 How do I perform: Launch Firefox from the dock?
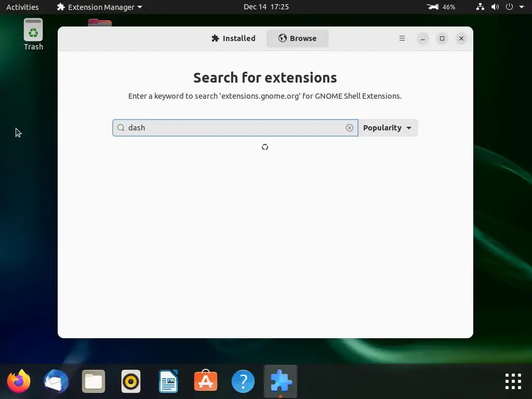click(19, 381)
